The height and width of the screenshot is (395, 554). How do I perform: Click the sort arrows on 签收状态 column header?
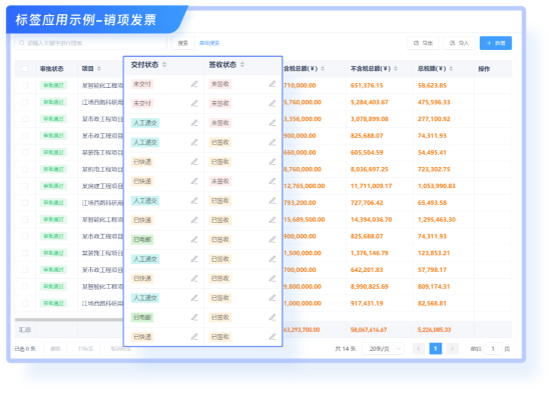tap(242, 65)
